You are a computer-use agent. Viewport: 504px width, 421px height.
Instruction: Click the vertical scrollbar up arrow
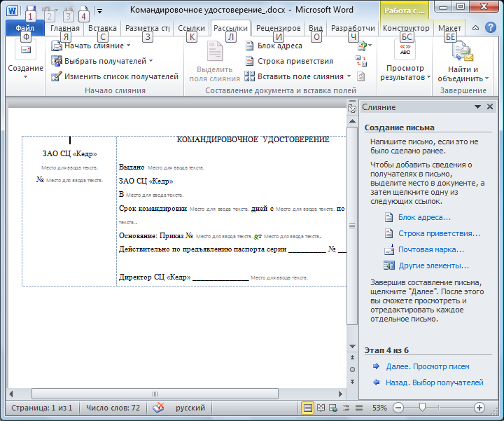[352, 121]
